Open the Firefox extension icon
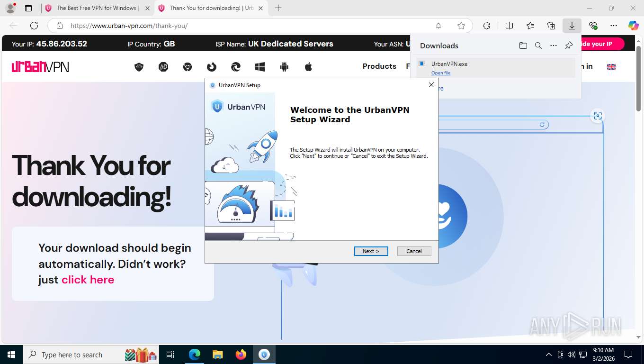 [212, 67]
